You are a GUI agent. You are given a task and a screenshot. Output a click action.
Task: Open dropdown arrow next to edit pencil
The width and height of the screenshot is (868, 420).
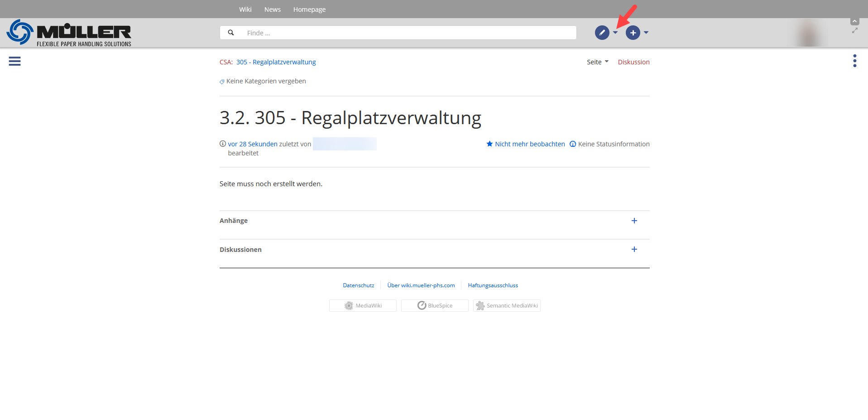coord(615,33)
